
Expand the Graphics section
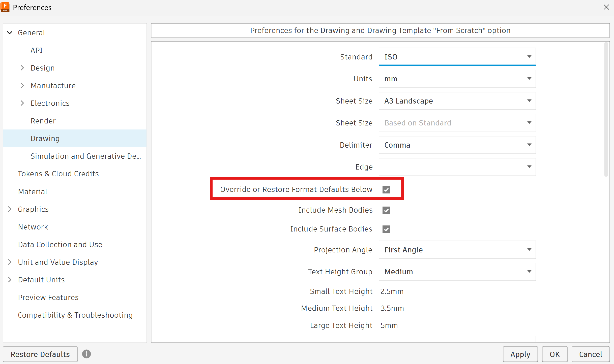(x=10, y=209)
